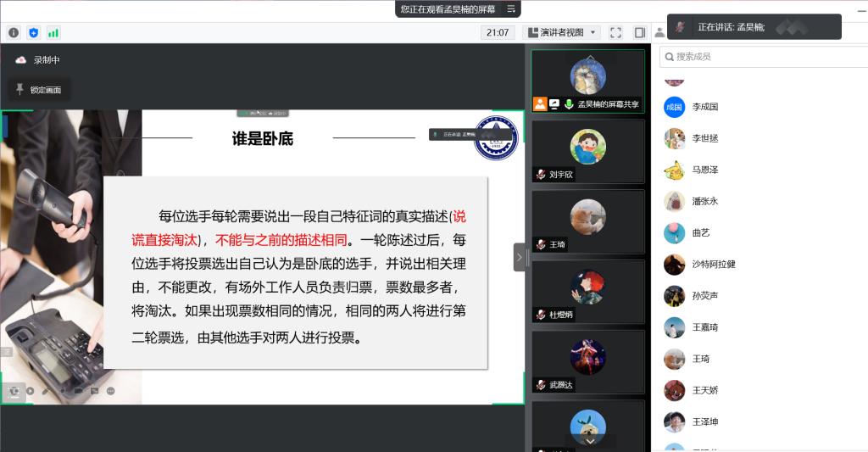Click the pen annotation icon on the slide

(46, 391)
